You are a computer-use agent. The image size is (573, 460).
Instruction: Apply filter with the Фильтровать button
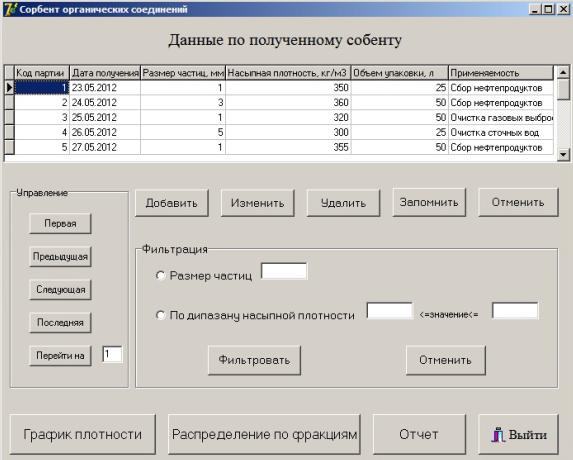pyautogui.click(x=254, y=360)
